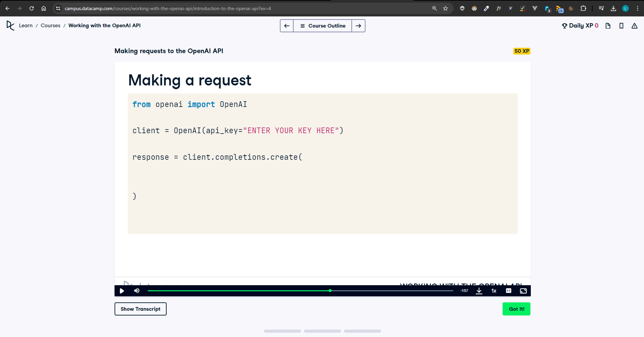The image size is (644, 337).
Task: Open the extension icon with badge 3
Action: pos(547,9)
